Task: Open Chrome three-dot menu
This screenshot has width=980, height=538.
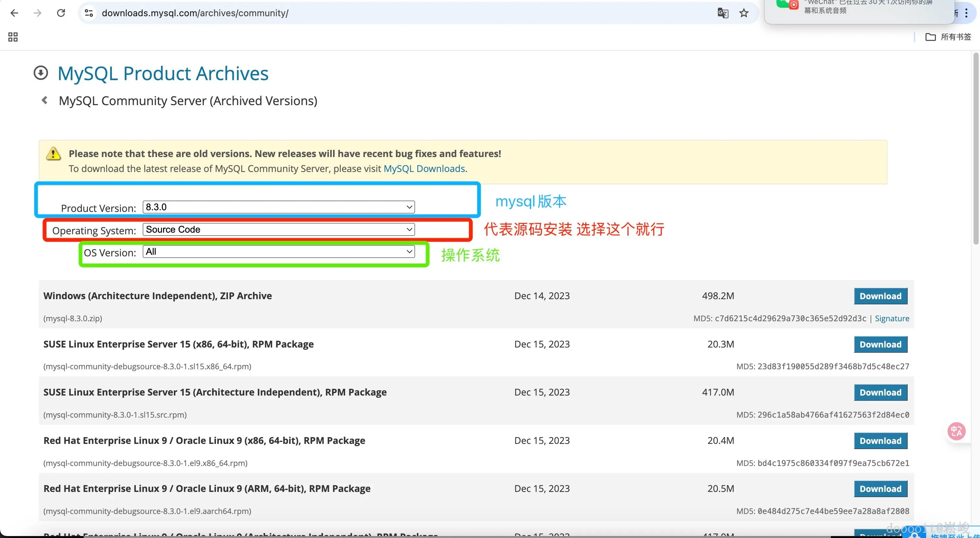Action: tap(966, 13)
